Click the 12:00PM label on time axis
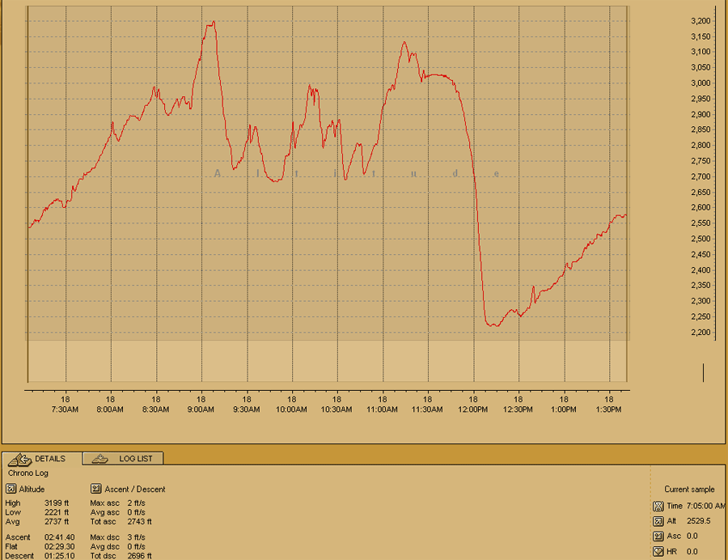 pyautogui.click(x=472, y=409)
